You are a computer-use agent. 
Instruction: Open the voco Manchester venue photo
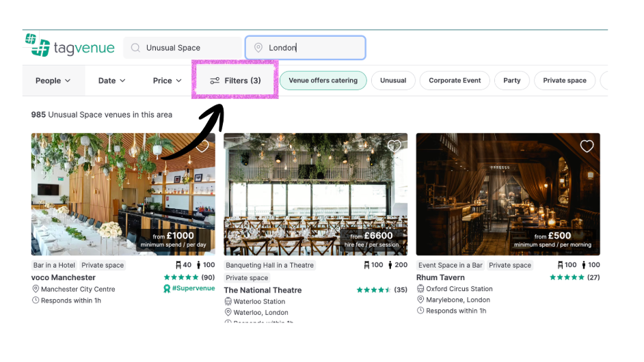click(123, 194)
